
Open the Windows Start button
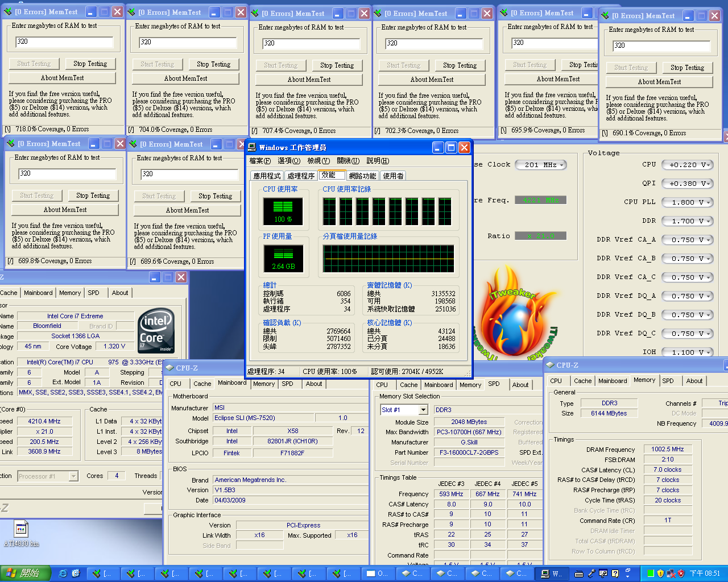(26, 573)
